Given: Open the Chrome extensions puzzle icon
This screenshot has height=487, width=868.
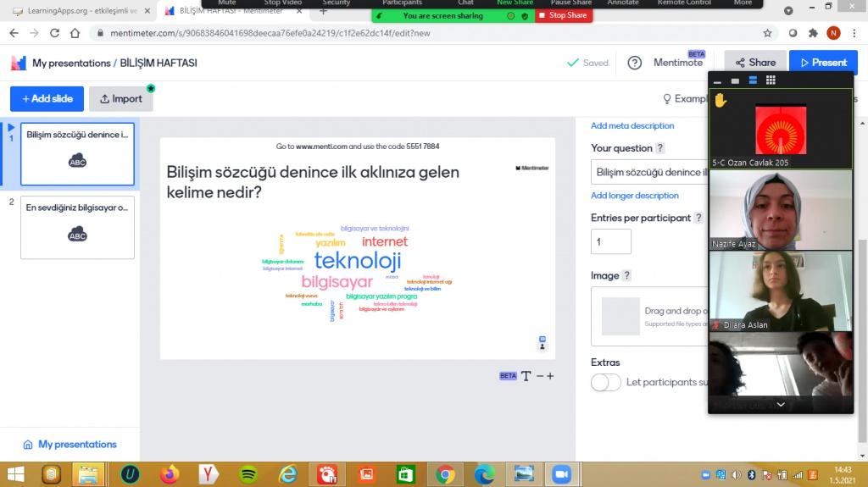Looking at the screenshot, I should (x=812, y=33).
